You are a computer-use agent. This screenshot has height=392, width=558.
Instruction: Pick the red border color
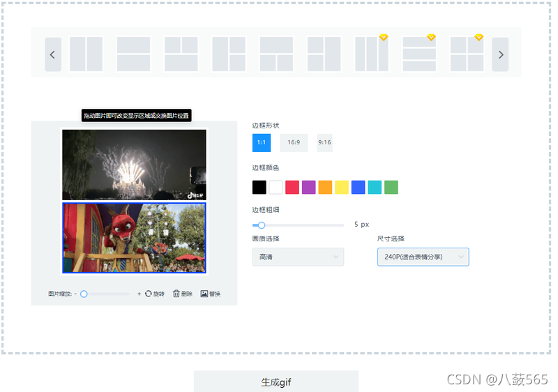pyautogui.click(x=292, y=187)
